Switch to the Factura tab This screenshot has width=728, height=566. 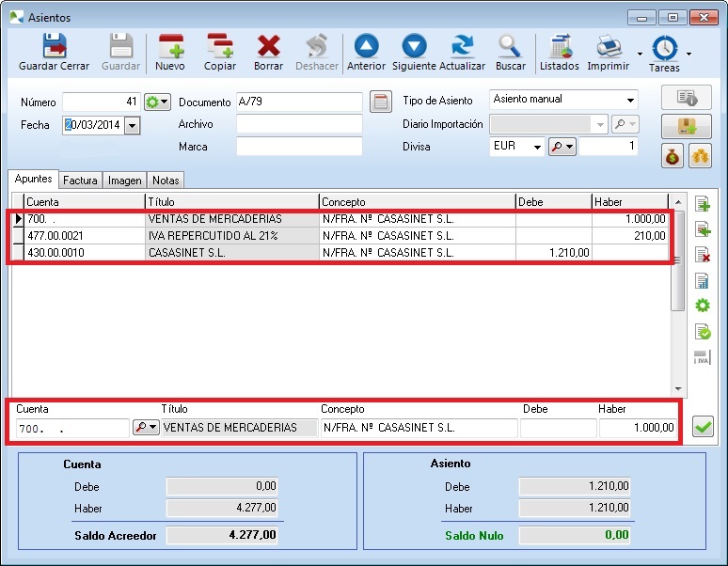click(80, 181)
